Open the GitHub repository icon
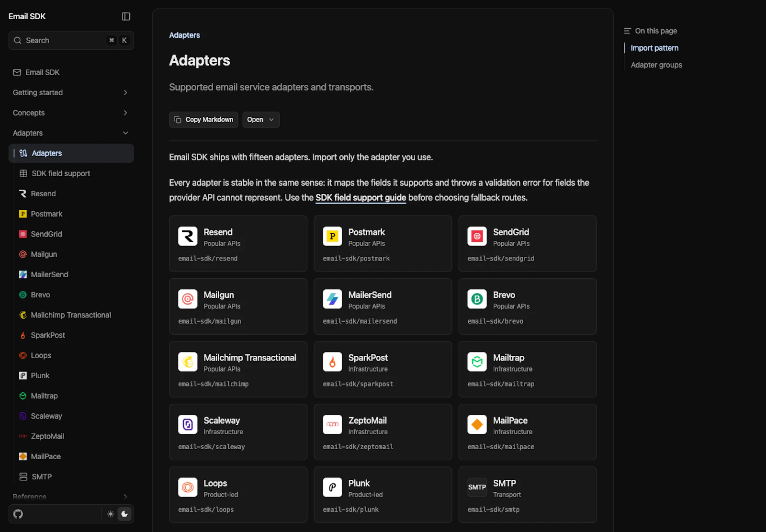 tap(18, 514)
